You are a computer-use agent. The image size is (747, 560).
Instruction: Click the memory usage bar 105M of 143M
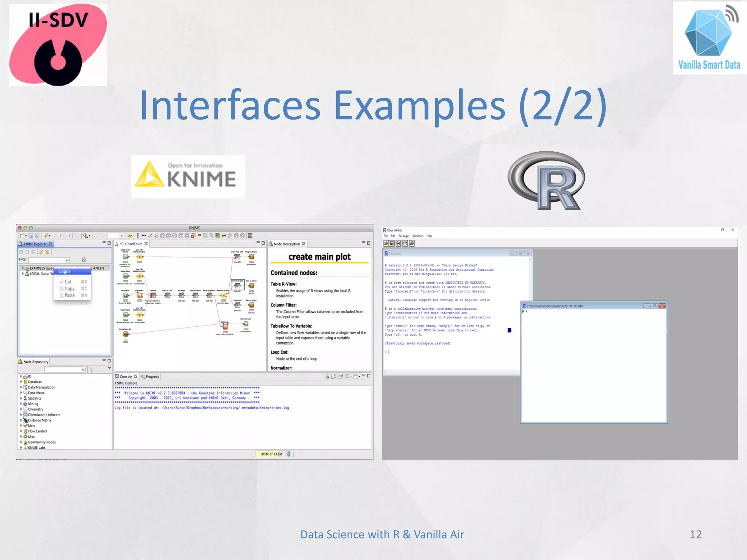pyautogui.click(x=270, y=454)
